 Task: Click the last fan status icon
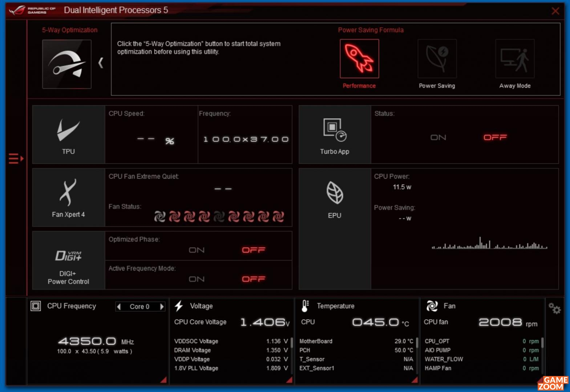click(x=278, y=217)
